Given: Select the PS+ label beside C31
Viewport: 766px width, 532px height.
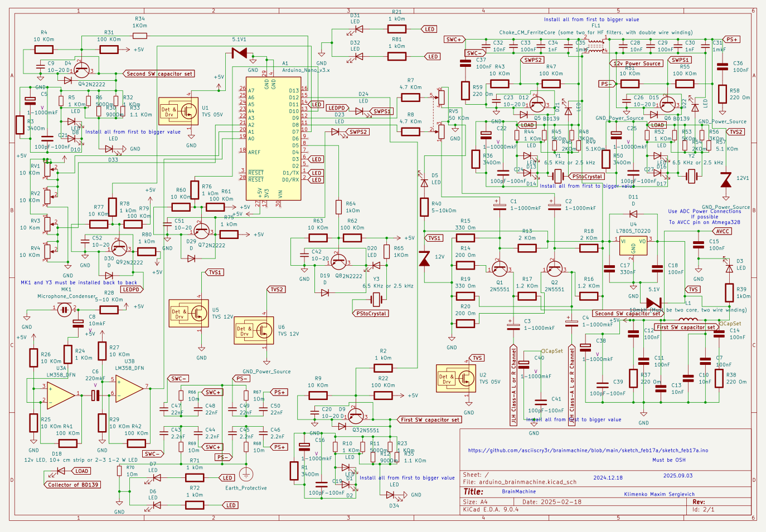Looking at the screenshot, I should (x=732, y=40).
